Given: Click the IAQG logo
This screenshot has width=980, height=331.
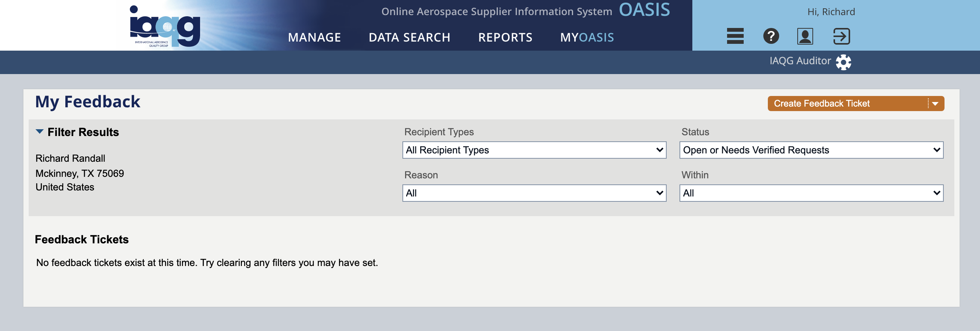Looking at the screenshot, I should click(x=165, y=26).
